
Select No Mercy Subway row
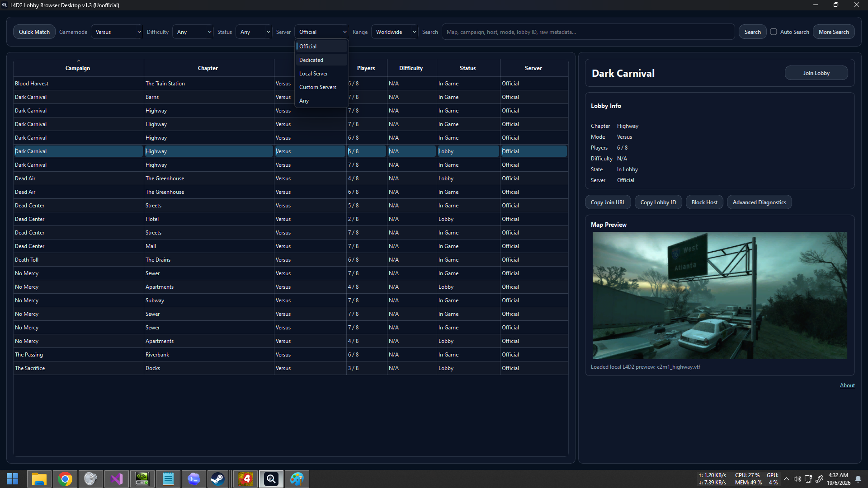[x=291, y=300]
